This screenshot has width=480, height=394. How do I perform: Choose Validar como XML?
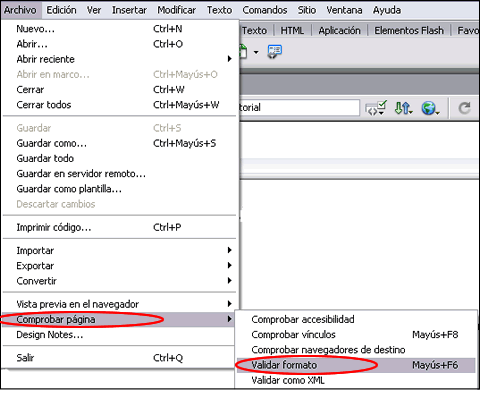tap(356, 380)
